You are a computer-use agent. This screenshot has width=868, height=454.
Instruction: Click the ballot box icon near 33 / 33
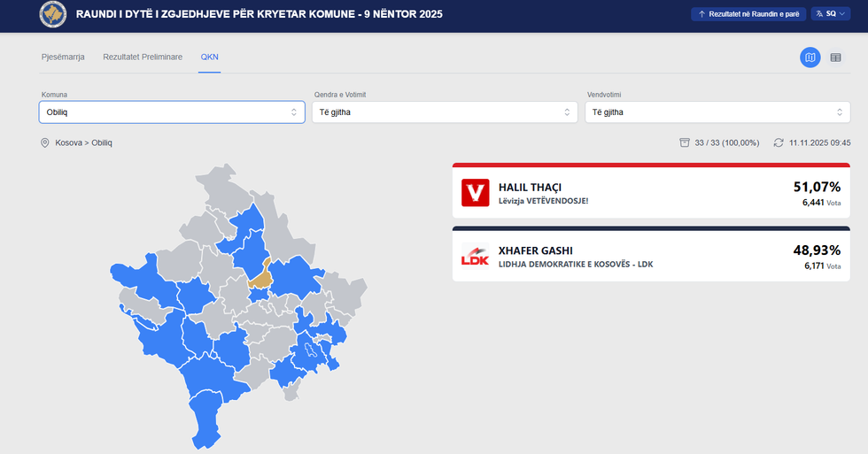[684, 142]
